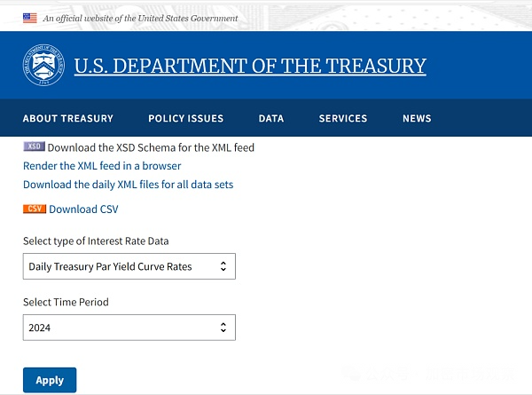Download the daily XML files for all data sets
This screenshot has height=395, width=532.
tap(128, 185)
